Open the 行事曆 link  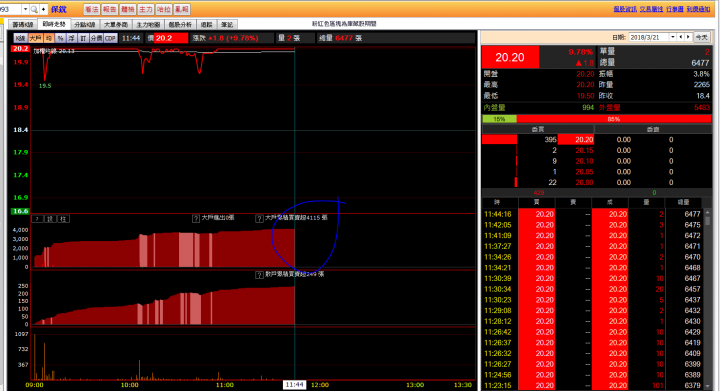(x=675, y=9)
